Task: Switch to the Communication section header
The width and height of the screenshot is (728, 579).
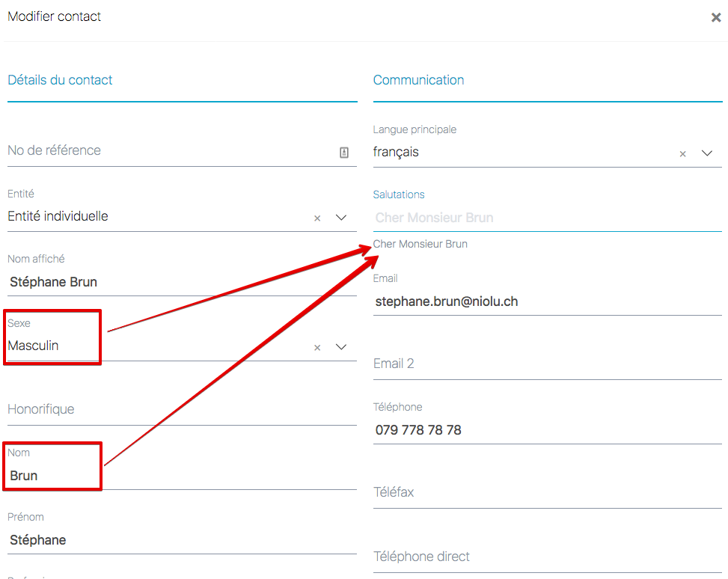Action: pos(418,80)
